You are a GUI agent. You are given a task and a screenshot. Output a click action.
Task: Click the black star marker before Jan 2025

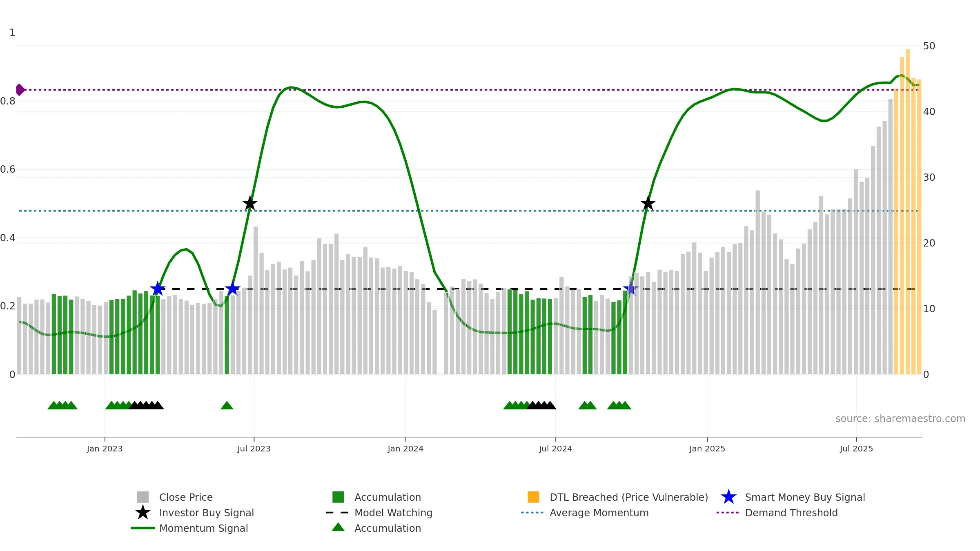pyautogui.click(x=648, y=203)
